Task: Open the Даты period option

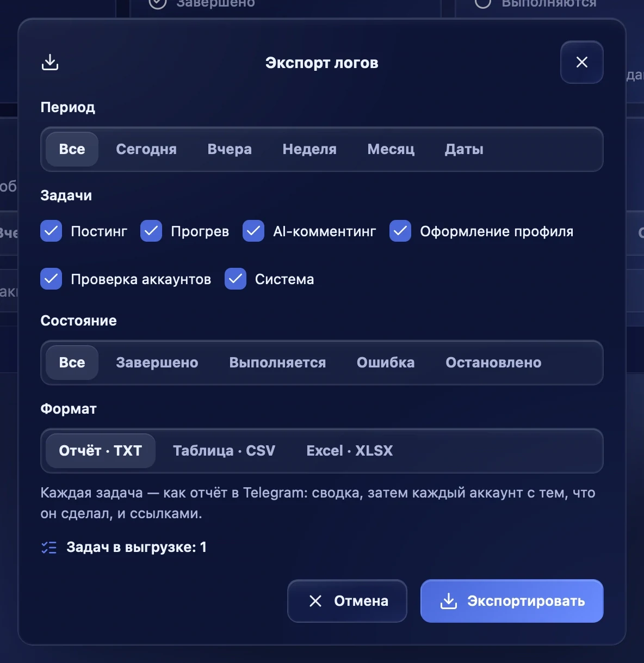Action: [464, 149]
